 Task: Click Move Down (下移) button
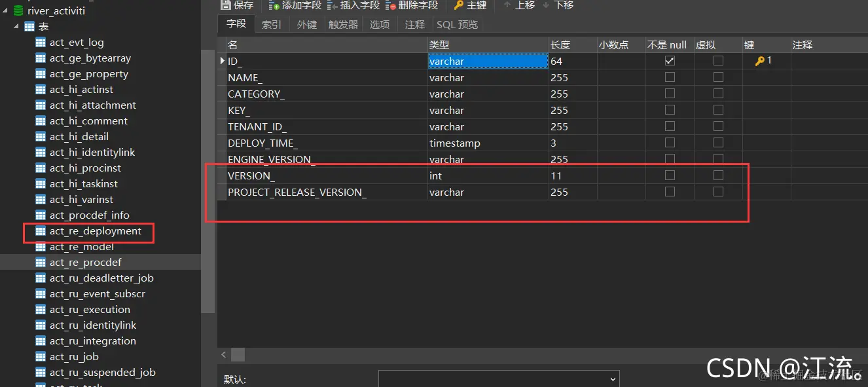pyautogui.click(x=557, y=5)
